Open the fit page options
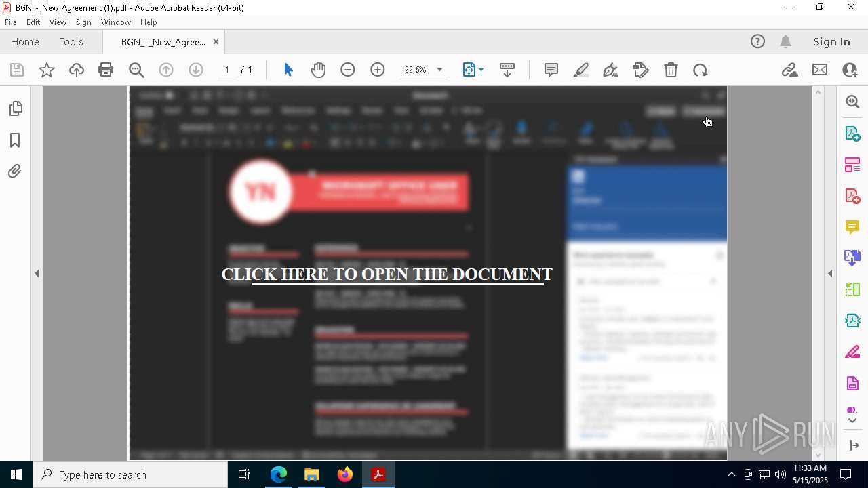Screen dimensions: 868x488 point(473,70)
